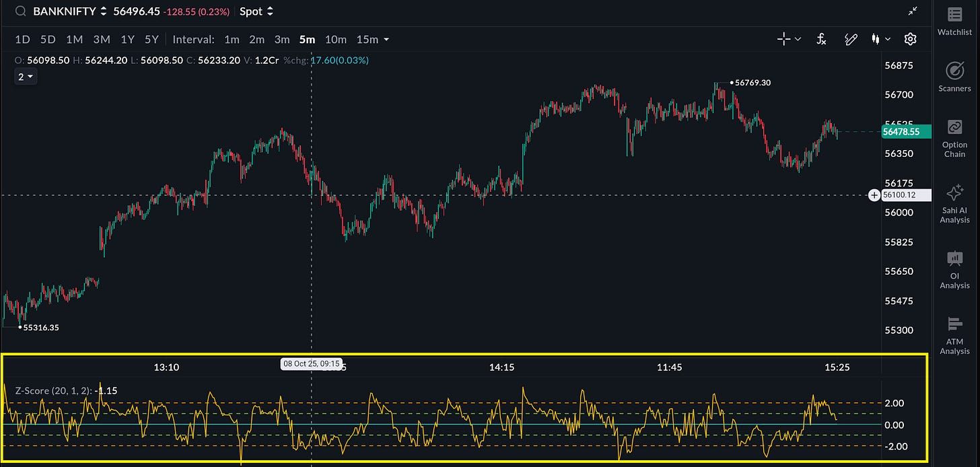The height and width of the screenshot is (467, 980).
Task: Open the Option Chain view
Action: coord(954,138)
